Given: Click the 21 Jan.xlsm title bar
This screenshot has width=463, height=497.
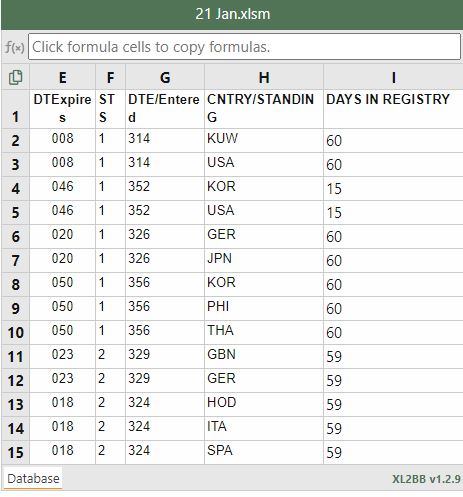Looking at the screenshot, I should point(232,15).
